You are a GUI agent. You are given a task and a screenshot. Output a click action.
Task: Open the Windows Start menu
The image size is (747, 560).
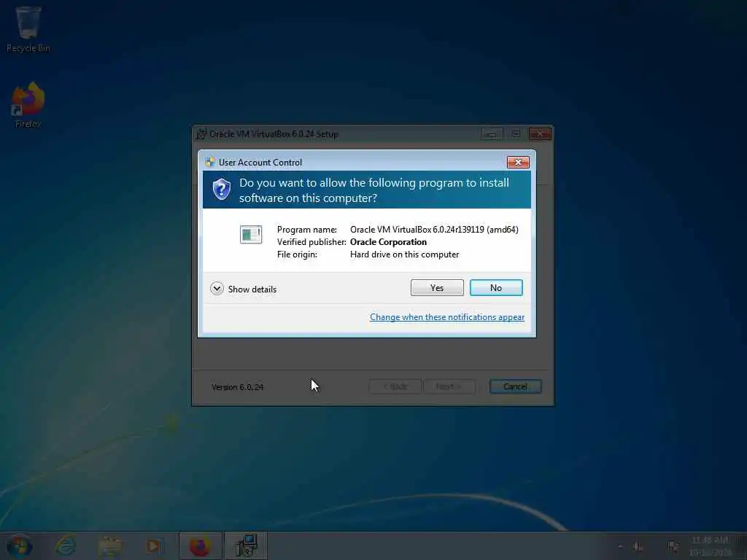[20, 546]
